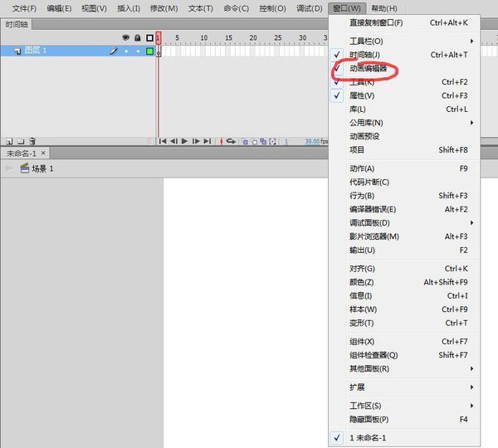Expand the 扩展 submenu
Viewport: 498px width, 448px height.
(404, 387)
